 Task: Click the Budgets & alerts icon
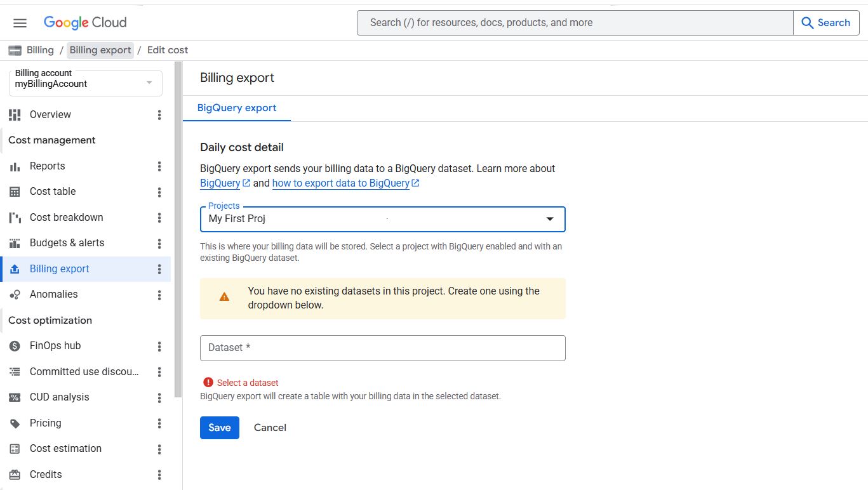pyautogui.click(x=15, y=243)
